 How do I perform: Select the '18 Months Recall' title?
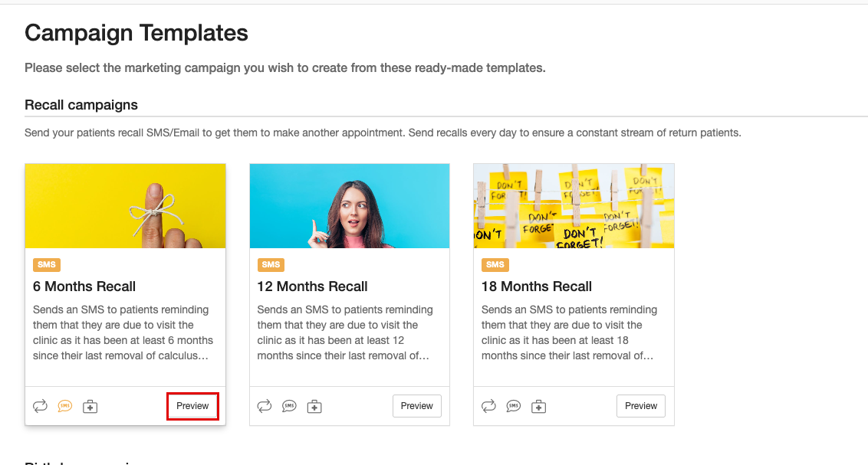(x=537, y=287)
